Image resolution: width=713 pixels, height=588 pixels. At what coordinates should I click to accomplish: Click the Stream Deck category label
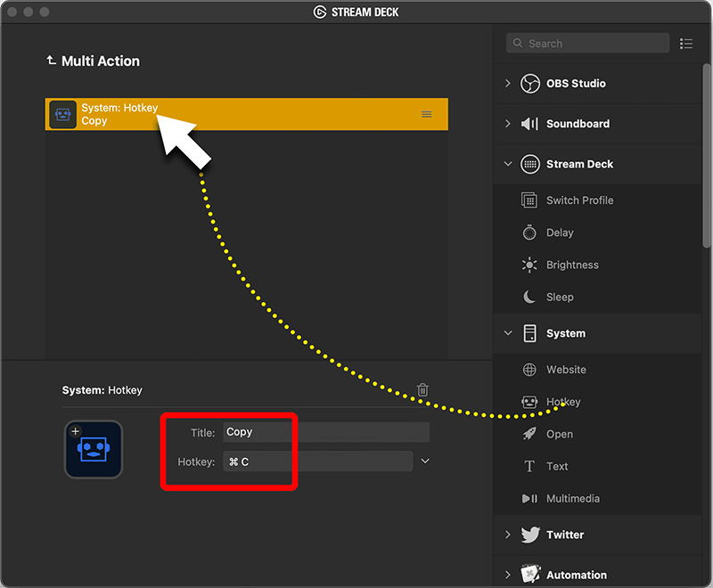[580, 164]
